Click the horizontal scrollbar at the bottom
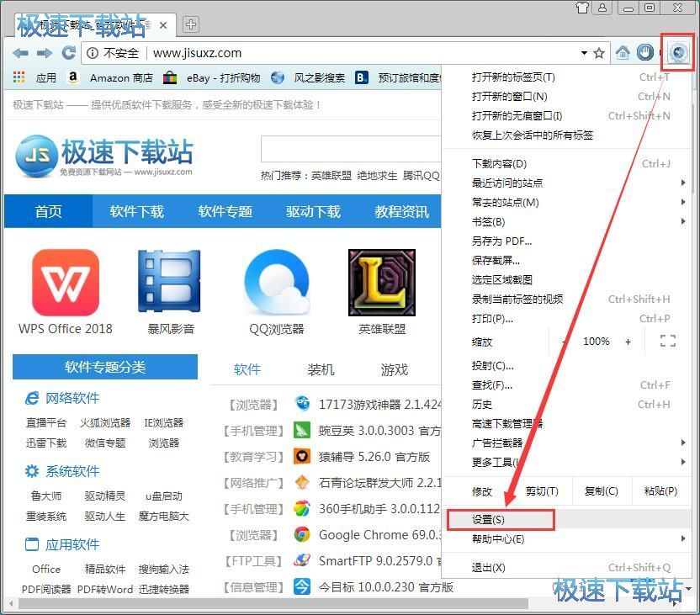The width and height of the screenshot is (700, 615). (x=273, y=604)
